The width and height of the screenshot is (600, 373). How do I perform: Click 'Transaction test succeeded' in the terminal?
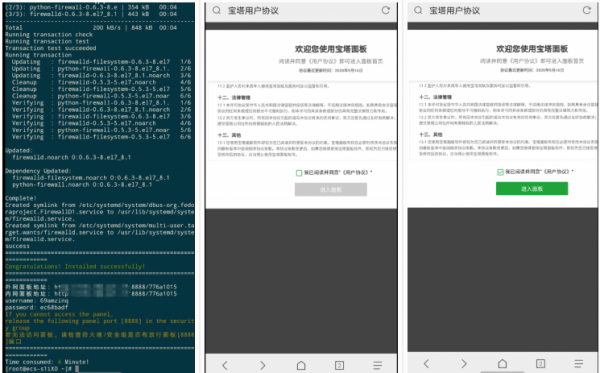[x=51, y=48]
